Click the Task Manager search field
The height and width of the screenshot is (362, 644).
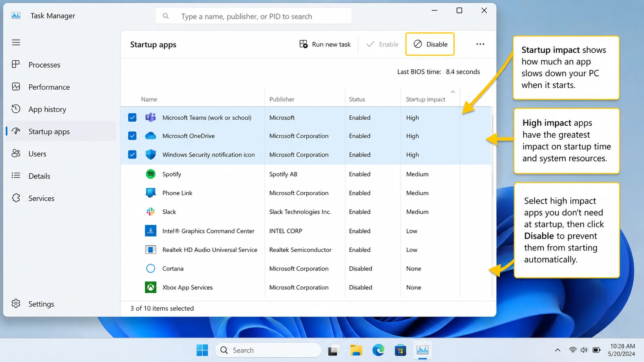click(x=253, y=16)
